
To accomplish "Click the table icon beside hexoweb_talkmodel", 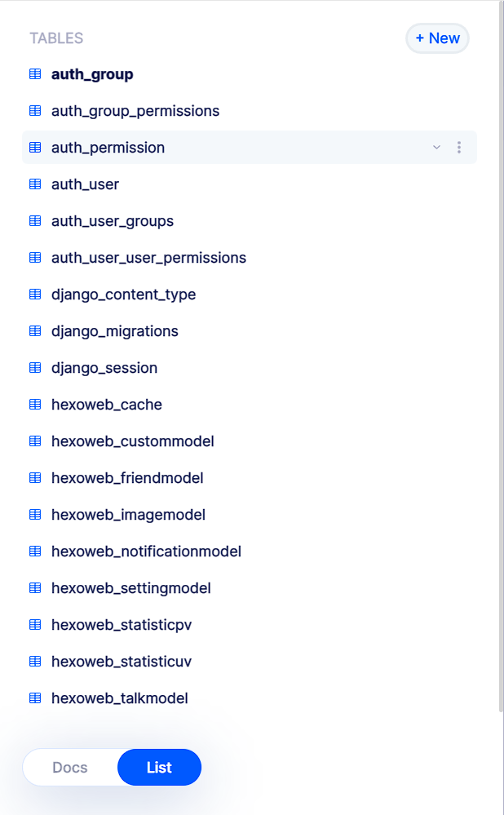I will [34, 698].
